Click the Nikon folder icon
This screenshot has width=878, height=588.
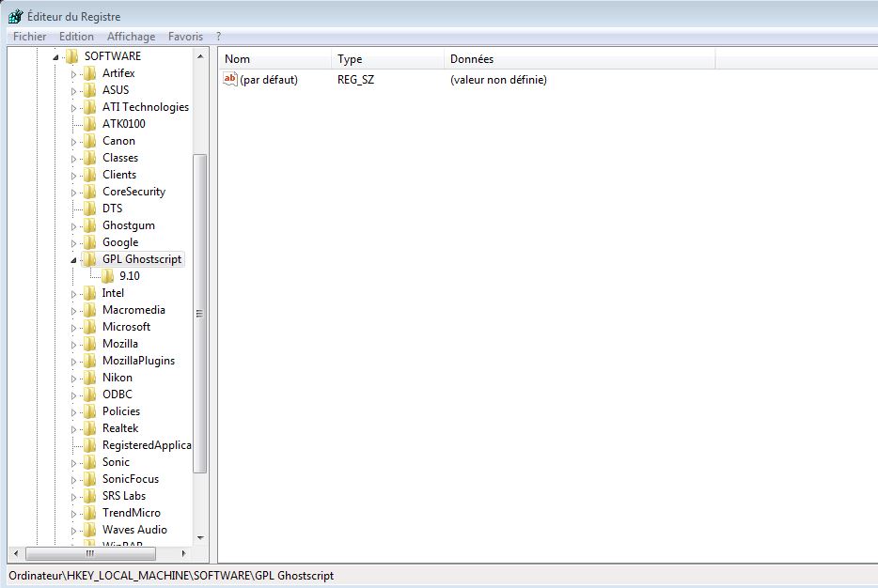tap(89, 378)
